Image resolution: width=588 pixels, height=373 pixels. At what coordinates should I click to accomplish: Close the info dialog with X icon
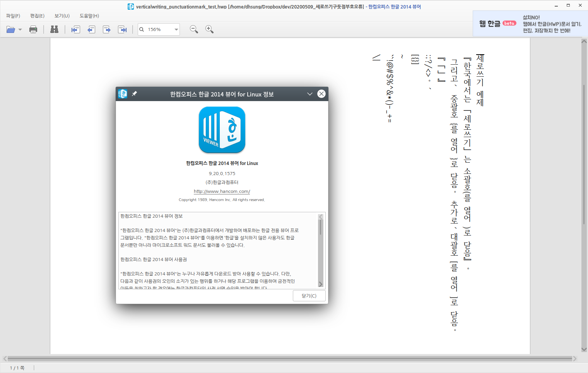pyautogui.click(x=321, y=94)
